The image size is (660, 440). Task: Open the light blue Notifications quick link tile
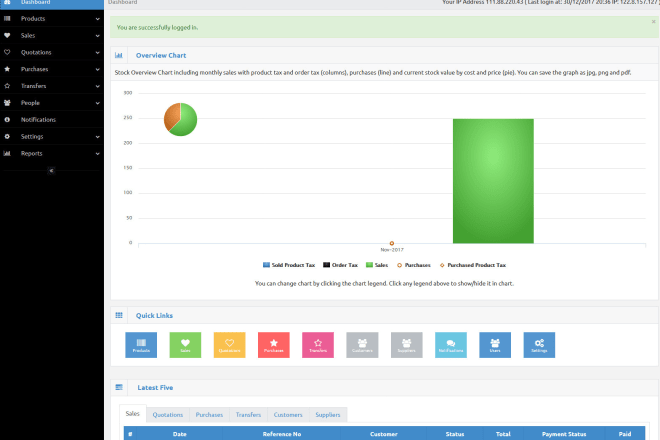451,345
